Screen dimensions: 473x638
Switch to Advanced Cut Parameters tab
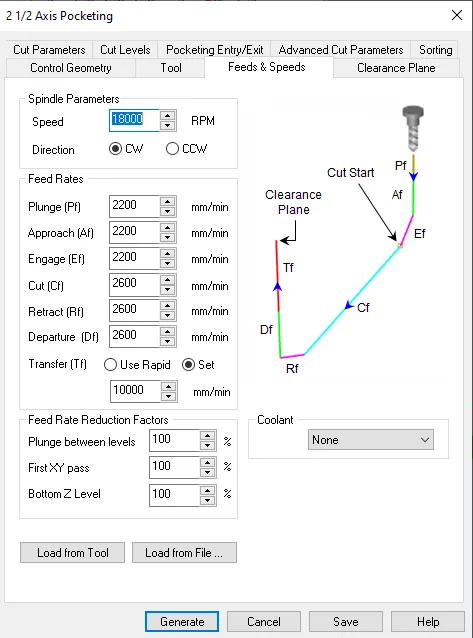(341, 50)
